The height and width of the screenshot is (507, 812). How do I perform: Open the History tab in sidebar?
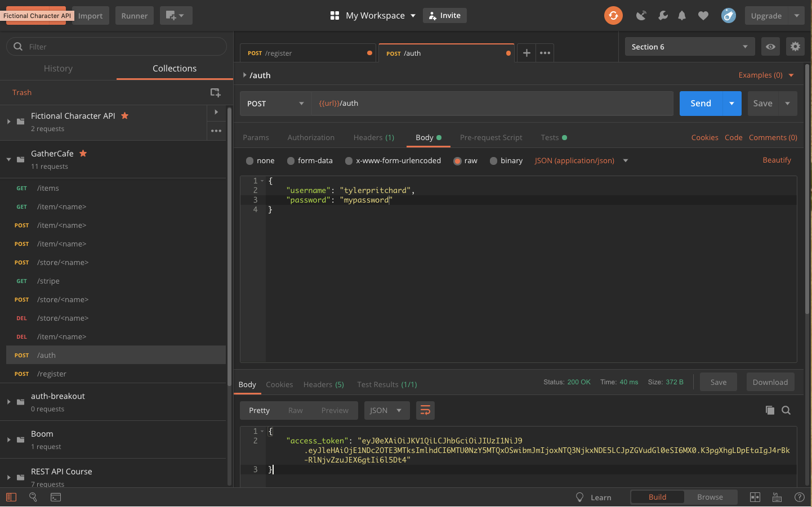[58, 68]
